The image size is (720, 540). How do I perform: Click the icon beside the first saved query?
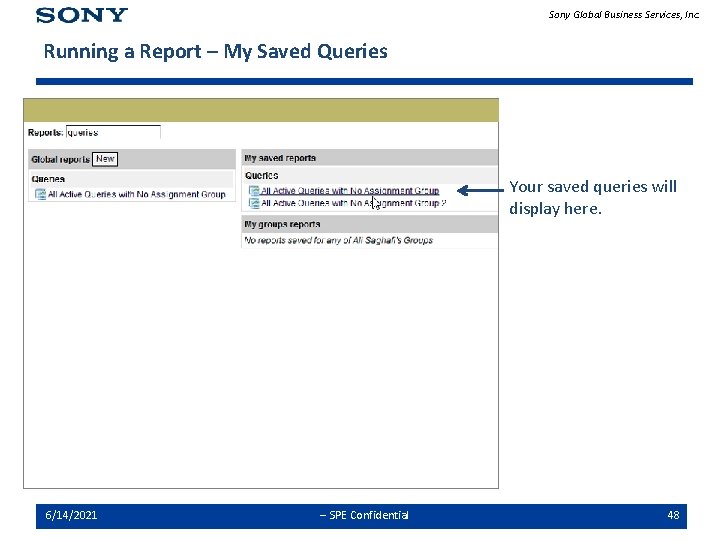point(254,191)
